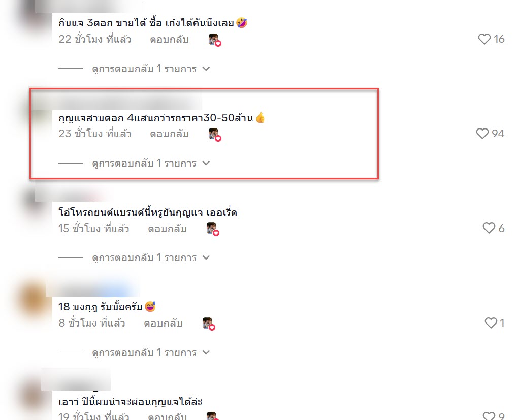
Task: Click creator-liked avatar badge on 8-hour comment
Action: coord(209,324)
